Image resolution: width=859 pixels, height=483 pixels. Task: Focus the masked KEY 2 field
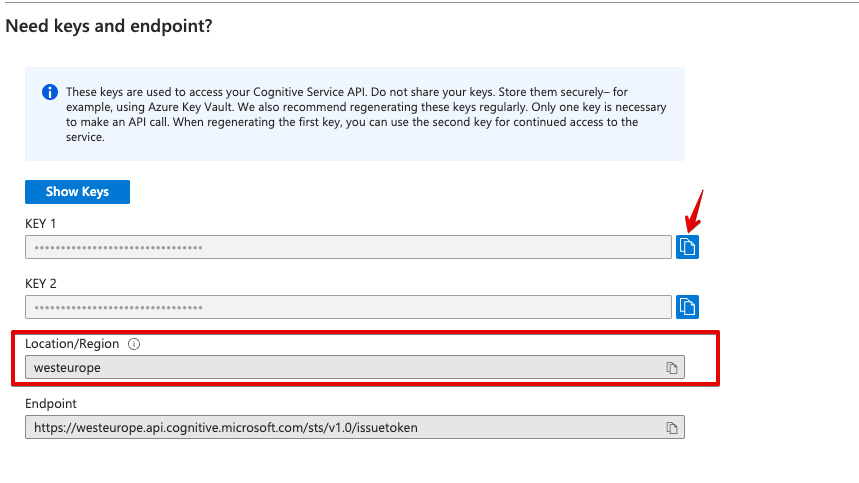click(347, 307)
